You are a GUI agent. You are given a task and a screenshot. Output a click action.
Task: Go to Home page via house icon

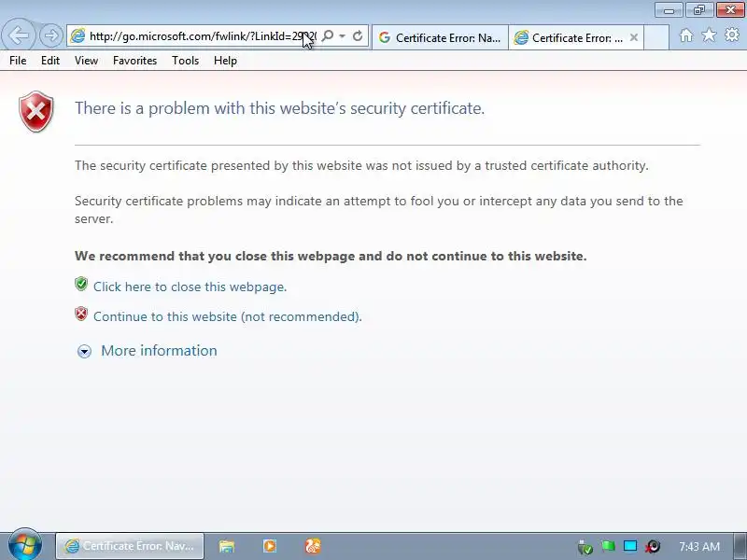click(686, 35)
